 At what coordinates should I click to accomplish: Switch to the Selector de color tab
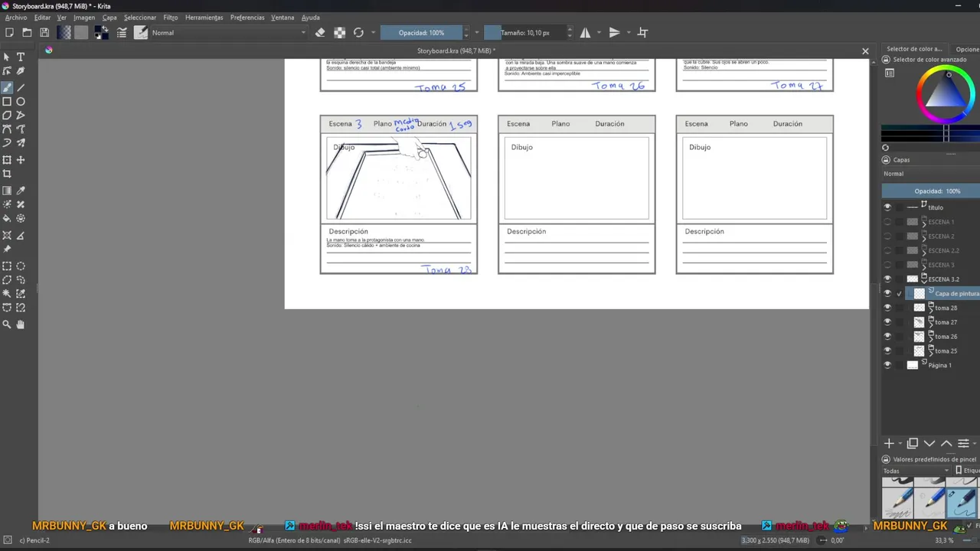coord(914,49)
